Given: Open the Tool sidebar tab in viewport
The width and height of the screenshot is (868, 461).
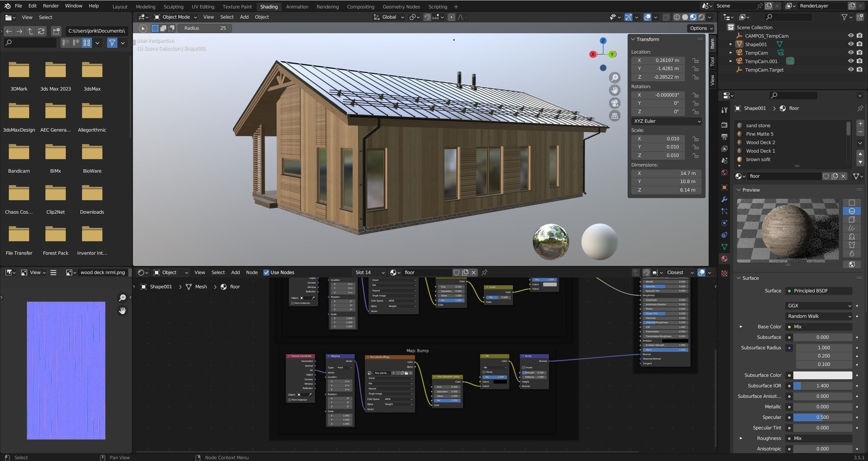Looking at the screenshot, I should 712,61.
